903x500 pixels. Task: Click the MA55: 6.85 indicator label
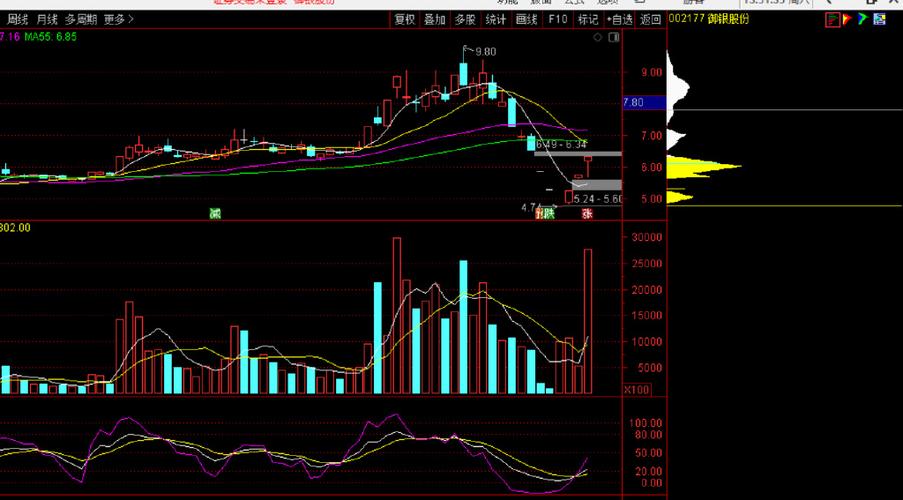click(50, 37)
